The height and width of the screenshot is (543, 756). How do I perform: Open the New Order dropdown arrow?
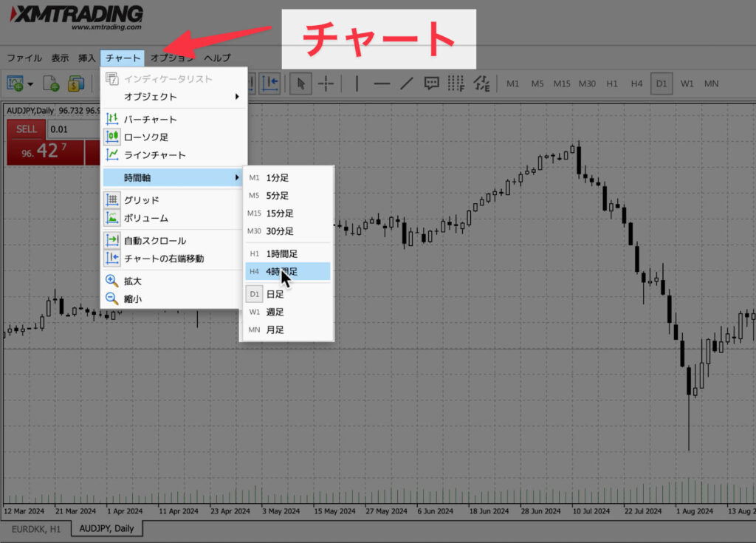[30, 84]
